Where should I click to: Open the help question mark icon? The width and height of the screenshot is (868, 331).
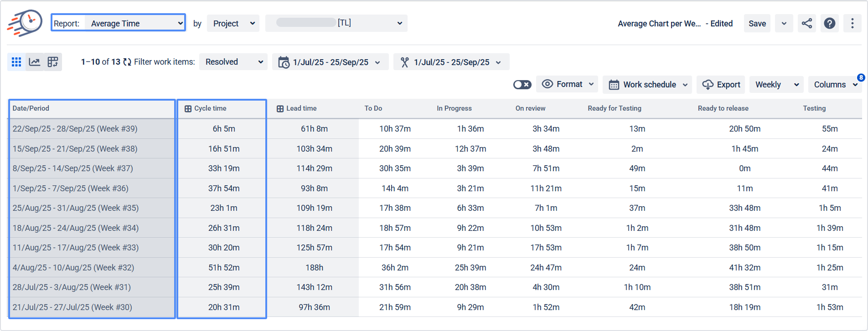point(830,23)
